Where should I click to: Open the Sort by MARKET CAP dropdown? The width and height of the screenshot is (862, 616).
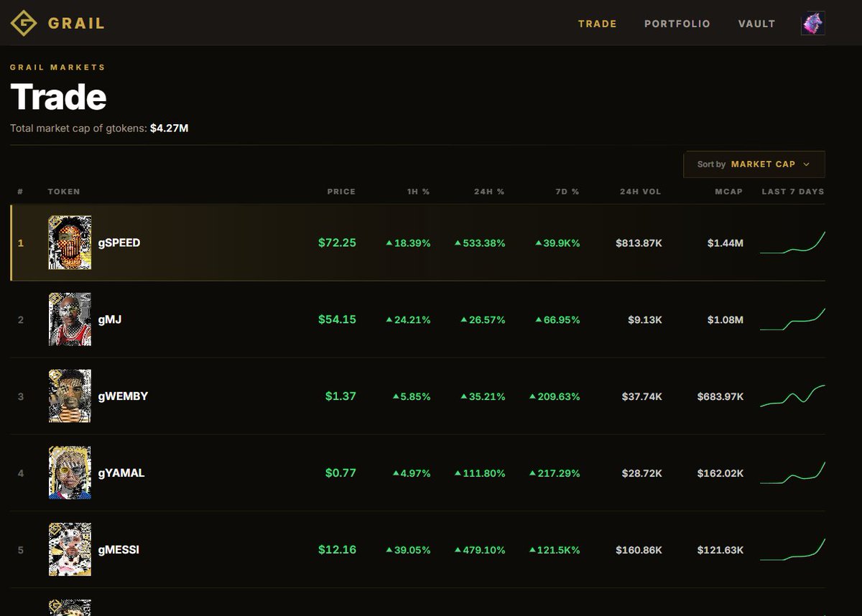coord(754,164)
